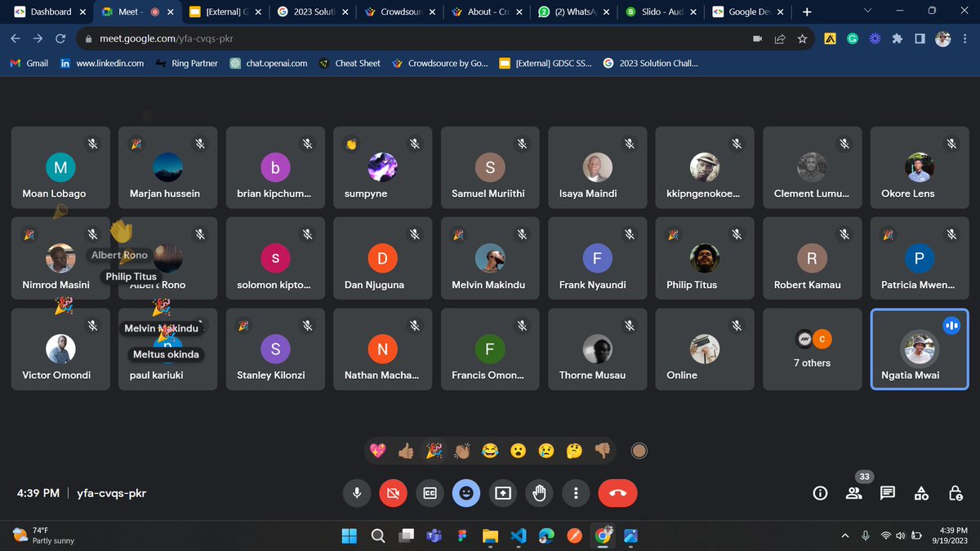Viewport: 980px width, 551px height.
Task: Share this page from the address bar
Action: point(780,38)
